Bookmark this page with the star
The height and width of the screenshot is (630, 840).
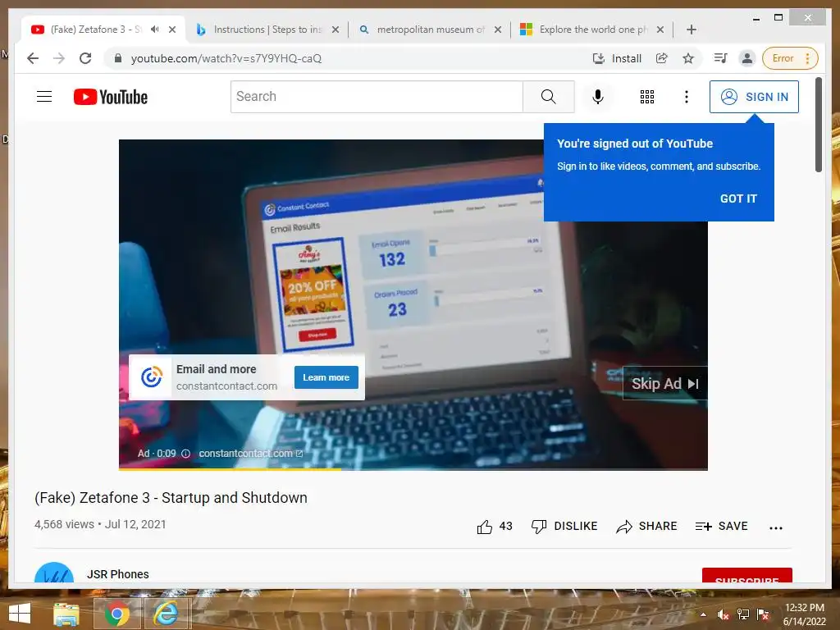(x=688, y=58)
